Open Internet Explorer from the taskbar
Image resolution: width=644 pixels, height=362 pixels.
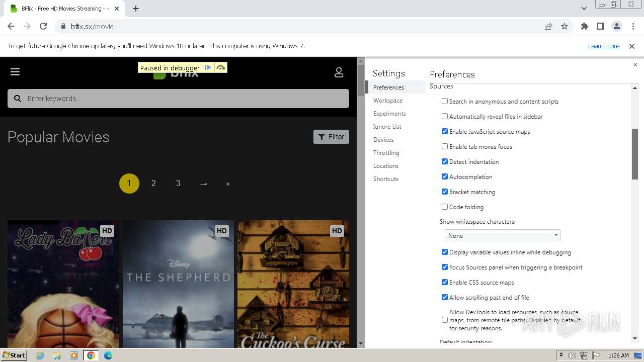(40, 355)
